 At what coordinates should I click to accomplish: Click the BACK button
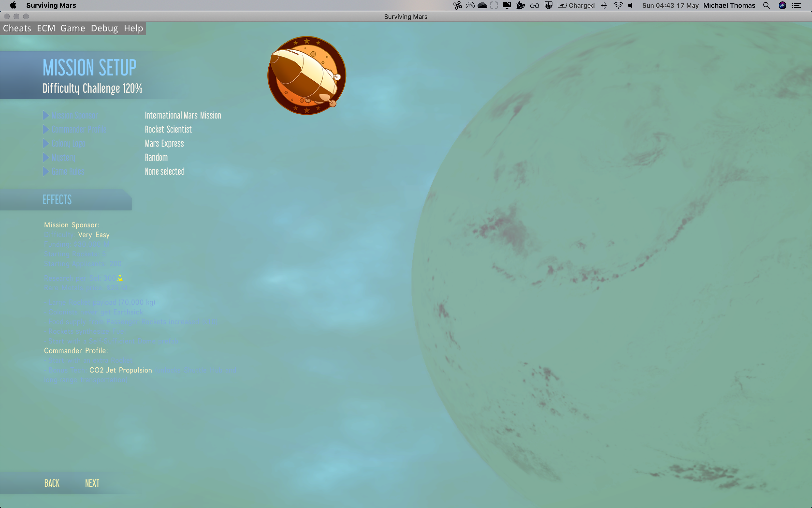coord(52,483)
